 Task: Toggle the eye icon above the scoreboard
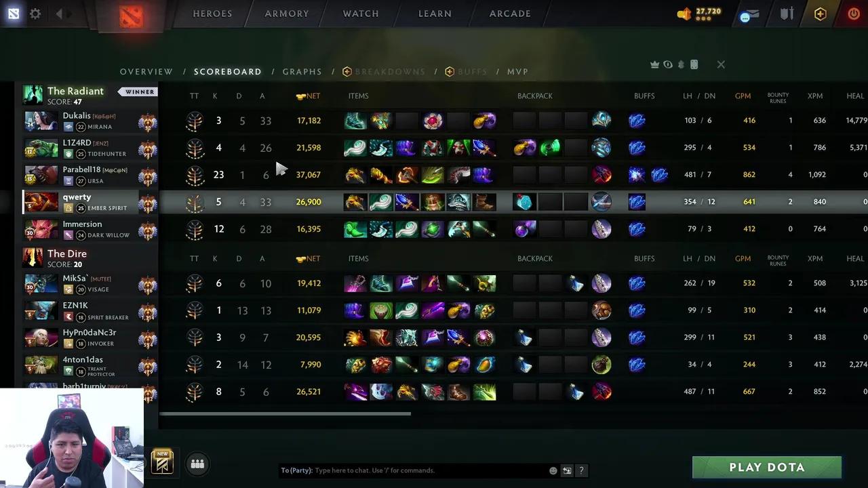click(668, 64)
